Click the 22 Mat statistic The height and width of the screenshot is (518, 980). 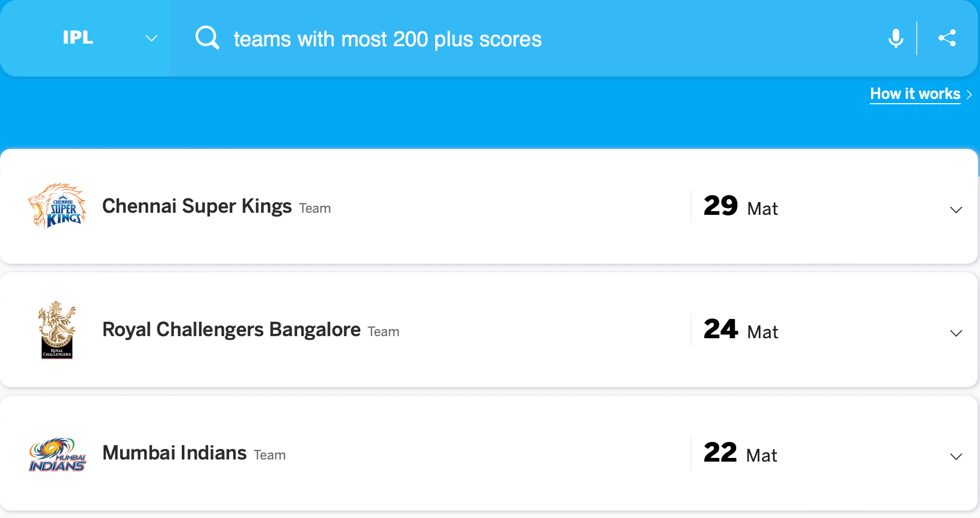click(x=740, y=453)
